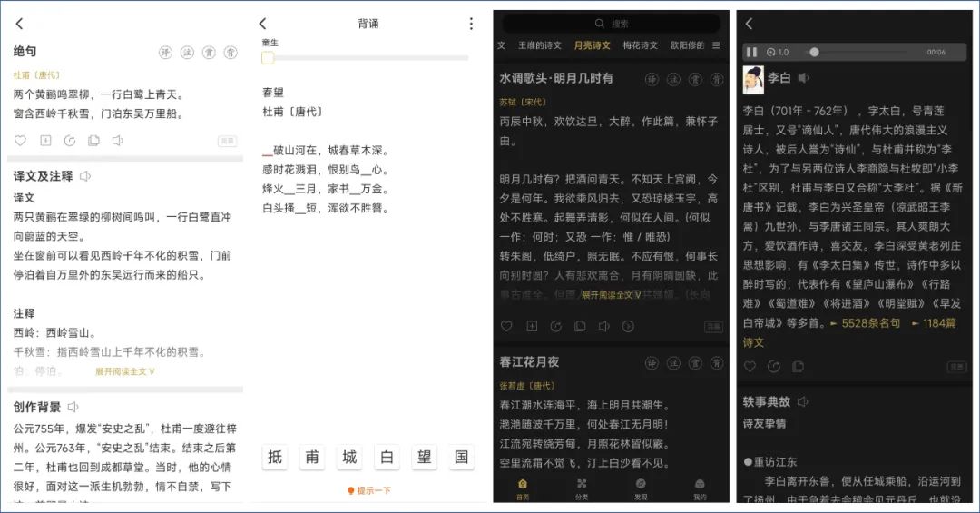Viewport: 980px width, 513px height.
Task: Change playback speed 1.0
Action: [x=778, y=52]
